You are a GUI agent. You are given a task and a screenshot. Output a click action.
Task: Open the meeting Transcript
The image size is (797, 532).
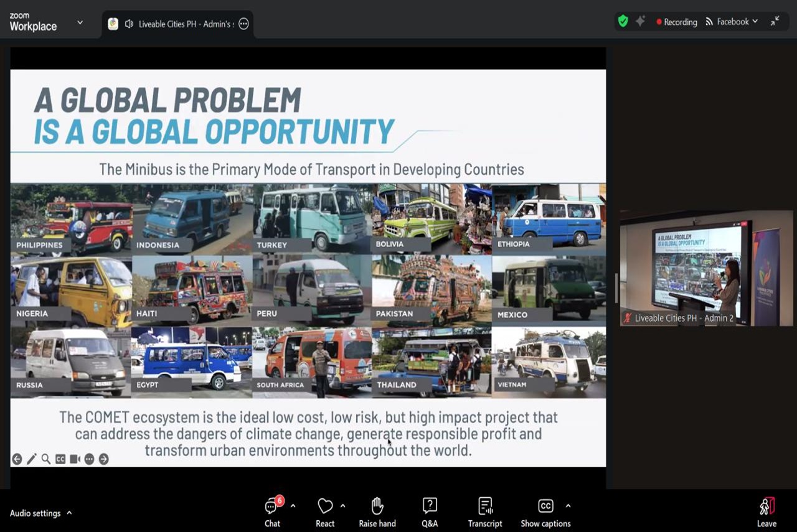485,511
